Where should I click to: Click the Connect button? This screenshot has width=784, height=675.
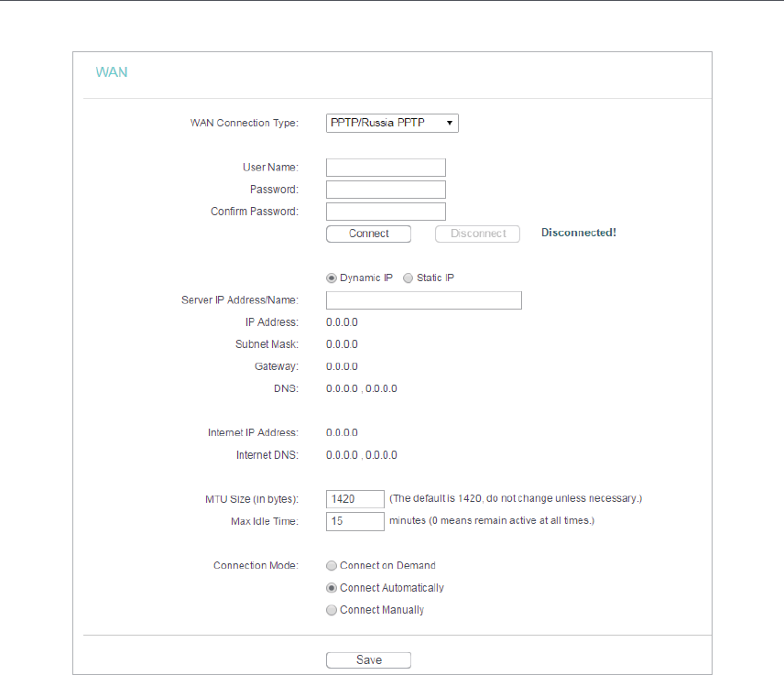pyautogui.click(x=368, y=234)
